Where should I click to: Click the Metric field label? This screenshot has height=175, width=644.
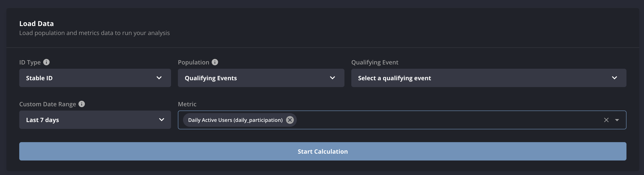pos(187,104)
